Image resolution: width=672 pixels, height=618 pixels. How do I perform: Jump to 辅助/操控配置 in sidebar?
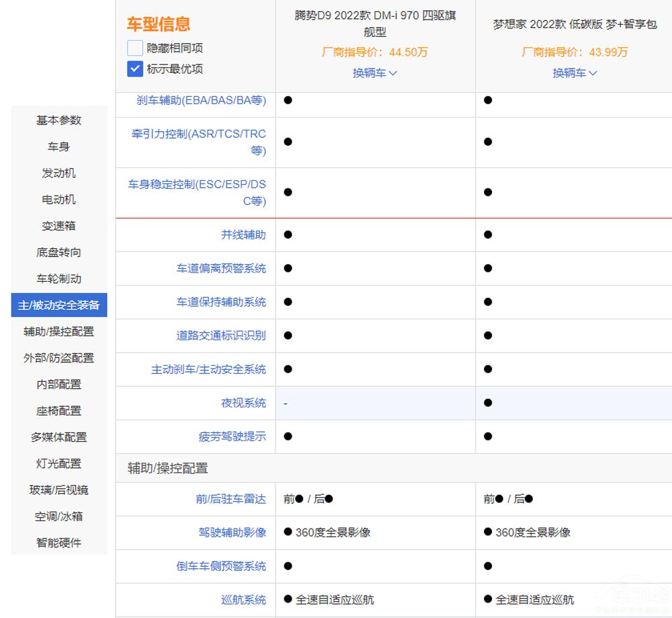coord(59,331)
